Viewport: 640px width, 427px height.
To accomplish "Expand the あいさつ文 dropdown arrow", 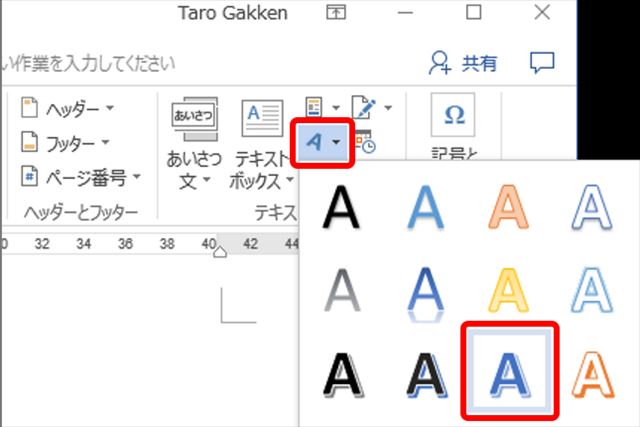I will point(207,180).
